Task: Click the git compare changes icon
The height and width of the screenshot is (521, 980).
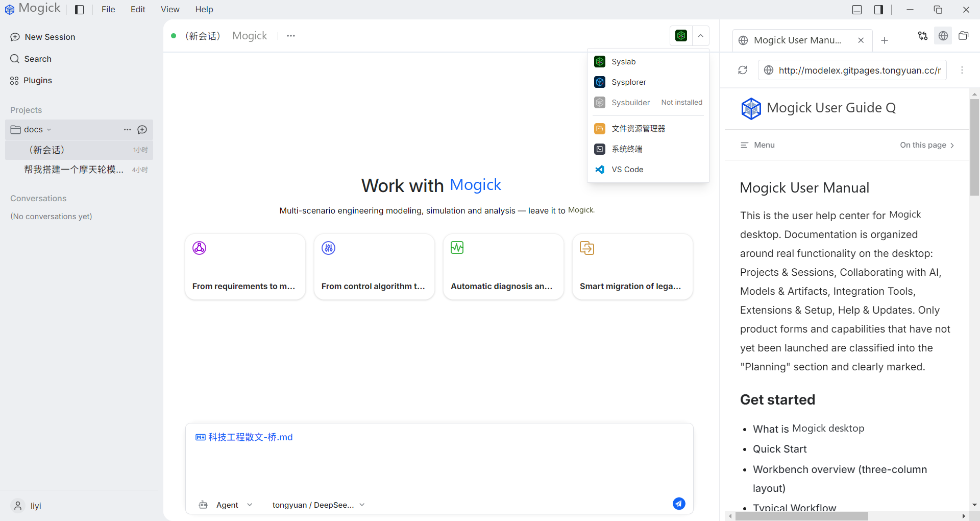Action: (922, 36)
